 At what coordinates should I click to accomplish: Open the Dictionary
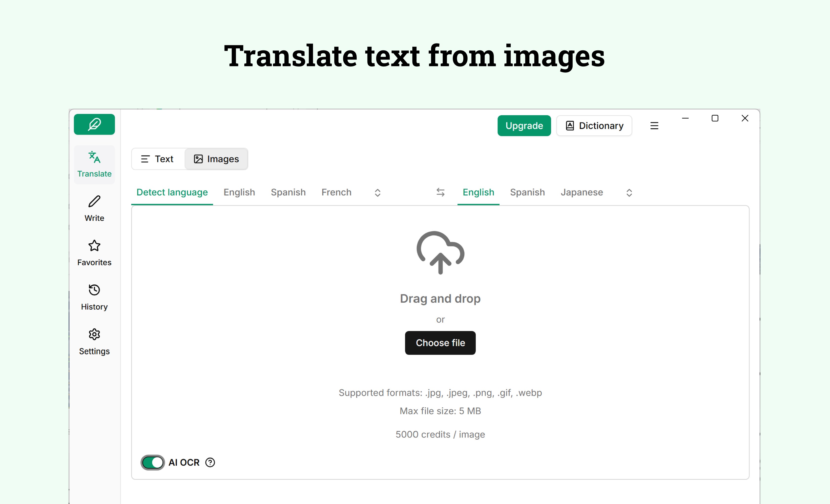[594, 125]
